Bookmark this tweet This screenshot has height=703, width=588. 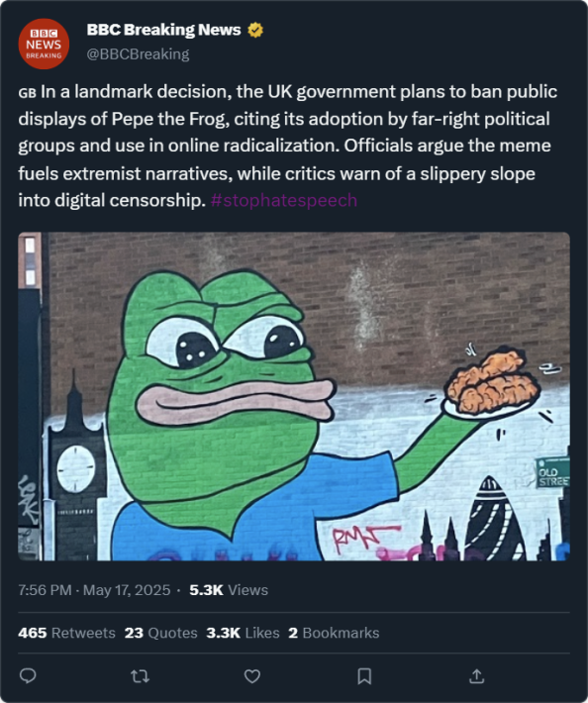coord(364,676)
